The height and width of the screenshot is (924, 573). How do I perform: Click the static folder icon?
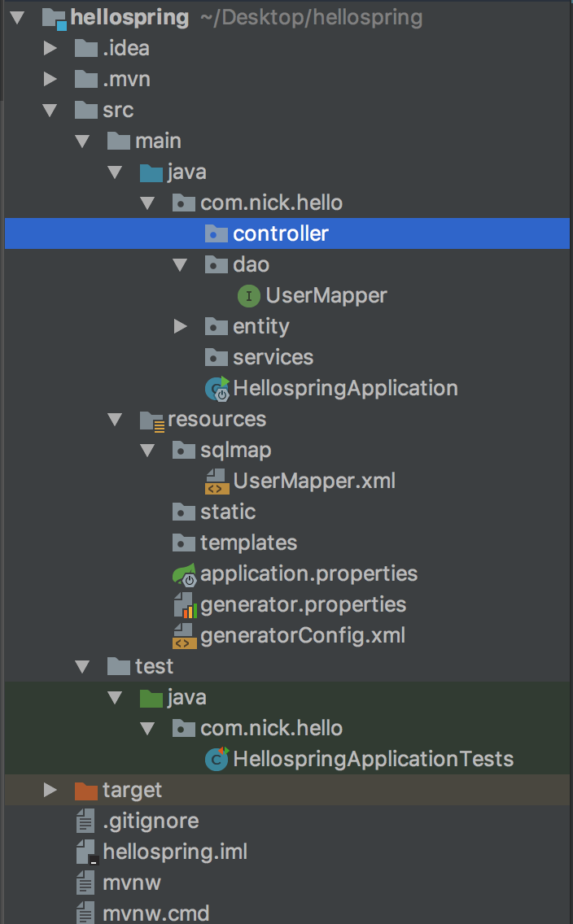pyautogui.click(x=184, y=512)
